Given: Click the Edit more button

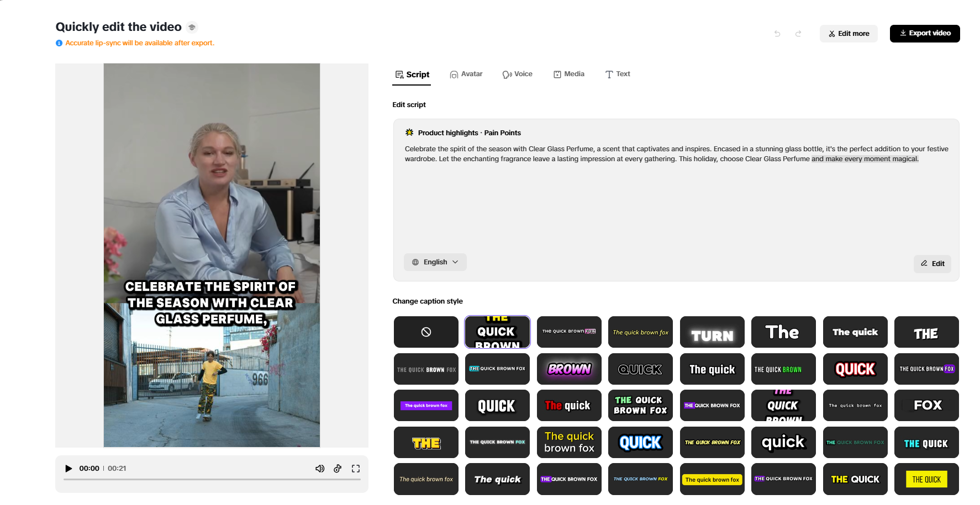Looking at the screenshot, I should pos(849,34).
